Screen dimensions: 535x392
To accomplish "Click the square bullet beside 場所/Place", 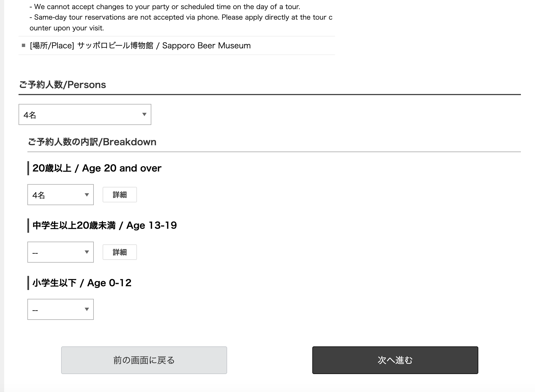I will click(x=24, y=46).
